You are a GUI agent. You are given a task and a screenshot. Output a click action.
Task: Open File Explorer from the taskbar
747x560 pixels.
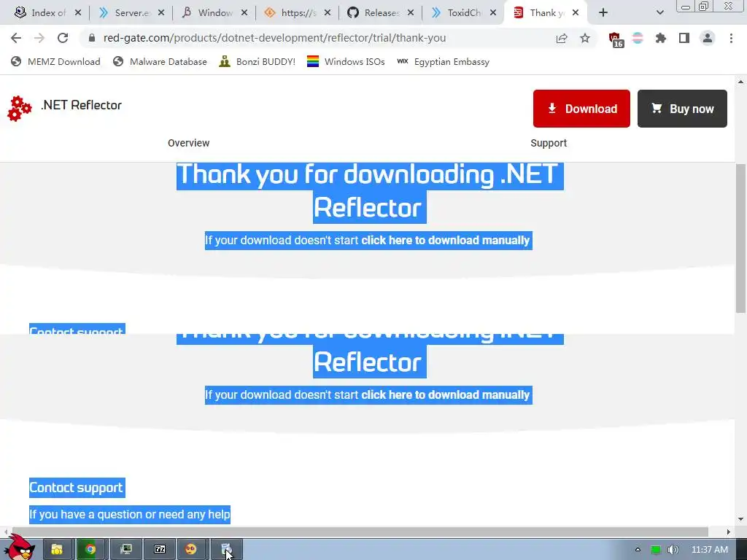[57, 550]
